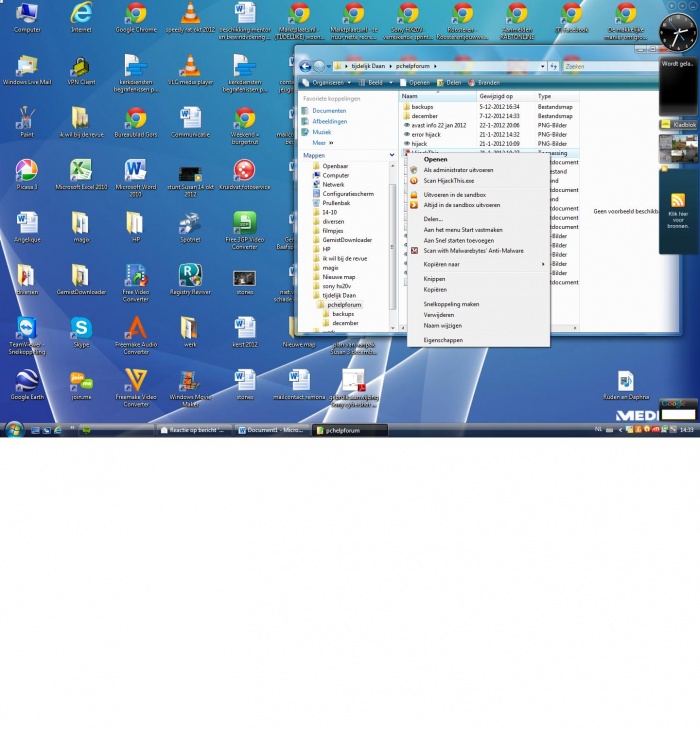Click Branden toolbar button
The image size is (700, 729).
tap(484, 82)
